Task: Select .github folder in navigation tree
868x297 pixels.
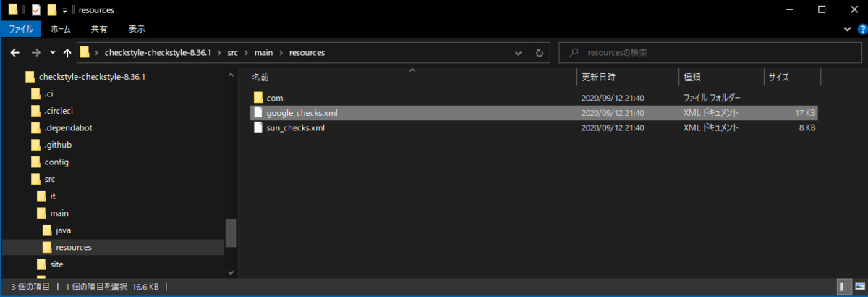Action: [58, 145]
